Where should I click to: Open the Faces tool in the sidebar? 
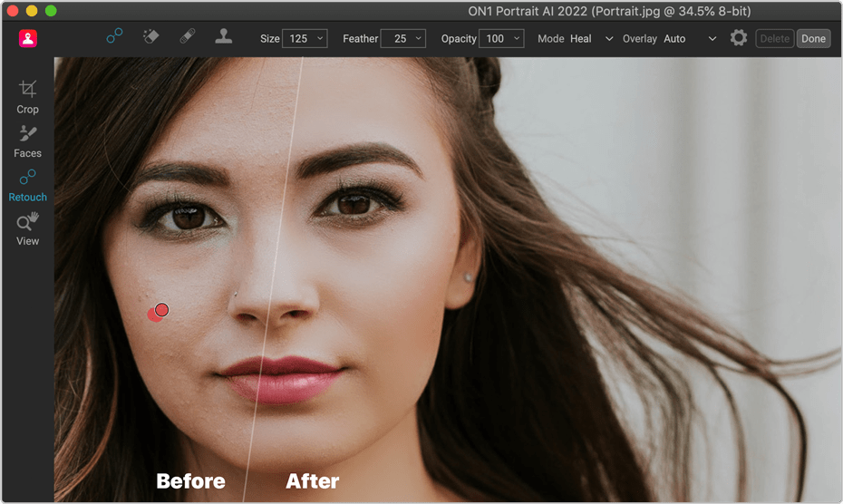pyautogui.click(x=28, y=141)
